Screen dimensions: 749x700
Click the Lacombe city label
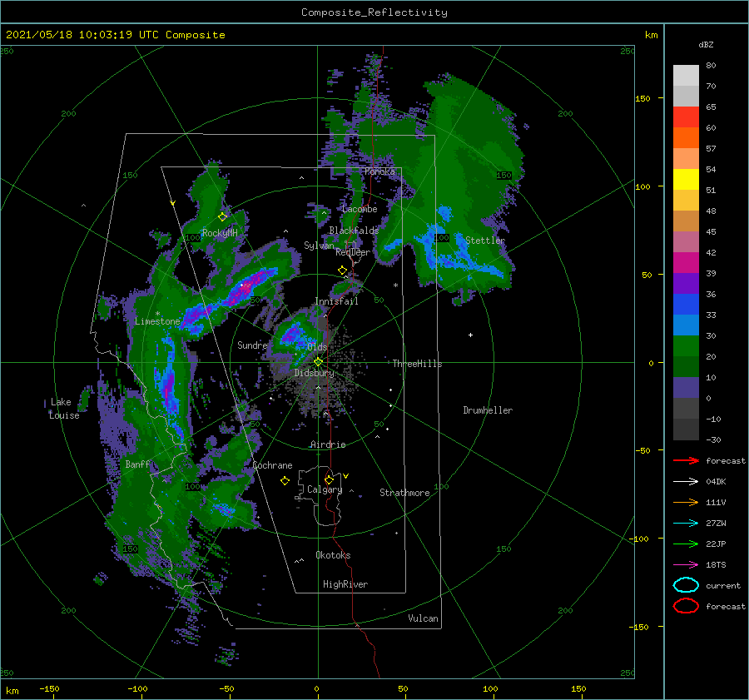pyautogui.click(x=360, y=209)
